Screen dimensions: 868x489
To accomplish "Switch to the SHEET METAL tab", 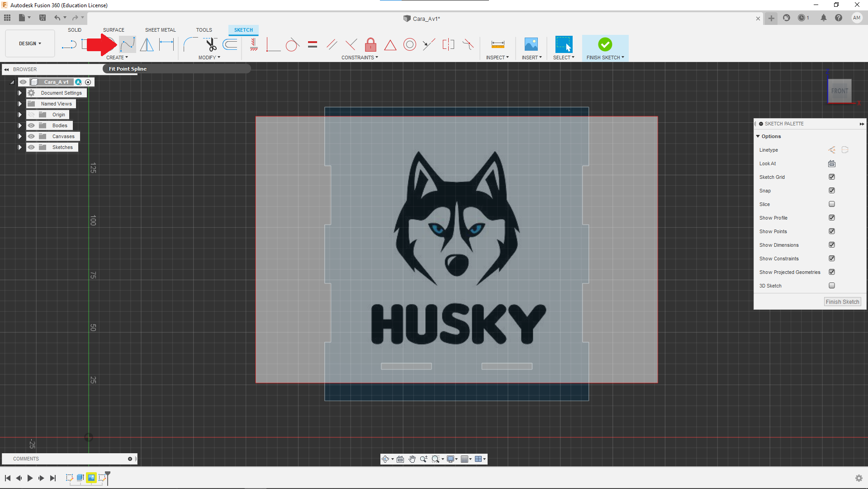I will 161,30.
